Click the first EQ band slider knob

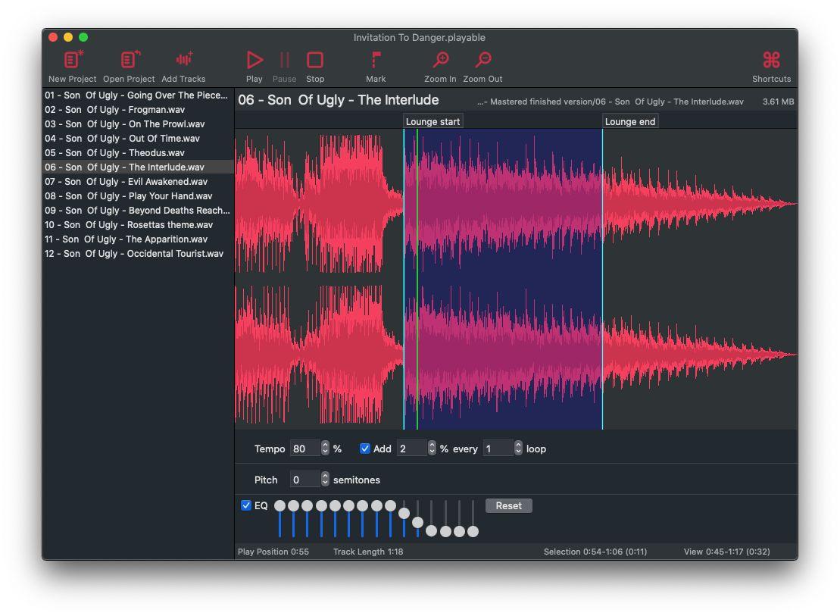(x=280, y=505)
